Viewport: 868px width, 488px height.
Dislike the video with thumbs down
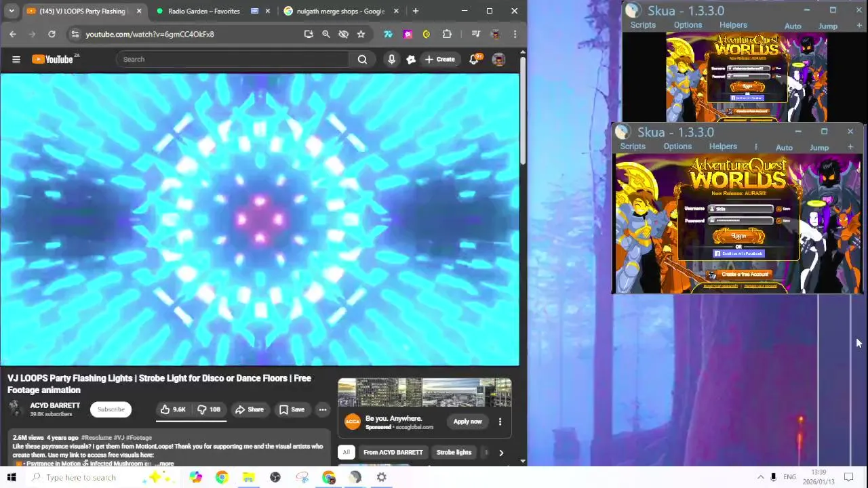(209, 409)
